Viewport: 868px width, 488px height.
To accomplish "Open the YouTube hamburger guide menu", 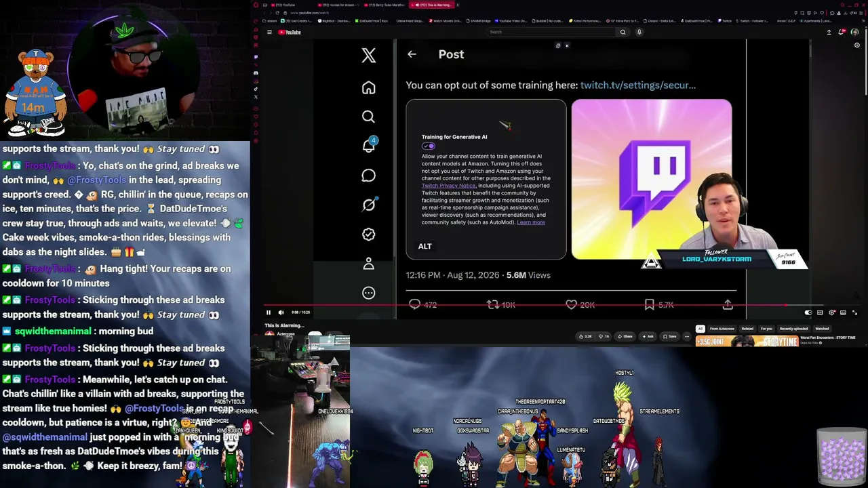I will pyautogui.click(x=269, y=32).
